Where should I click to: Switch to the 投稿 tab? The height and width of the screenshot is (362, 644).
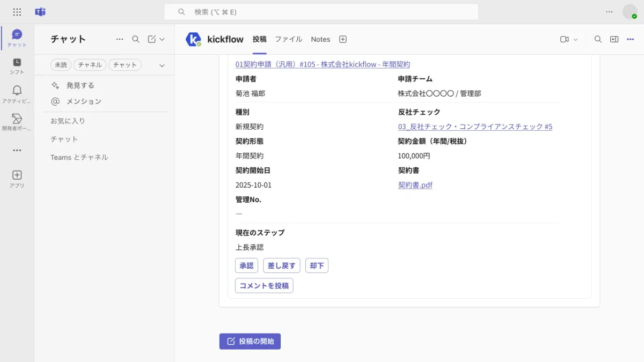[x=260, y=39]
